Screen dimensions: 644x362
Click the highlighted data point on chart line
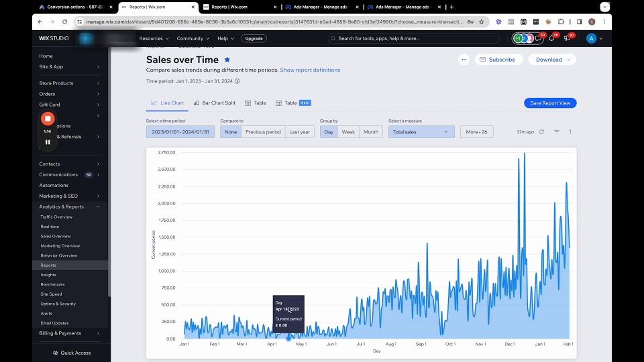coord(288,338)
